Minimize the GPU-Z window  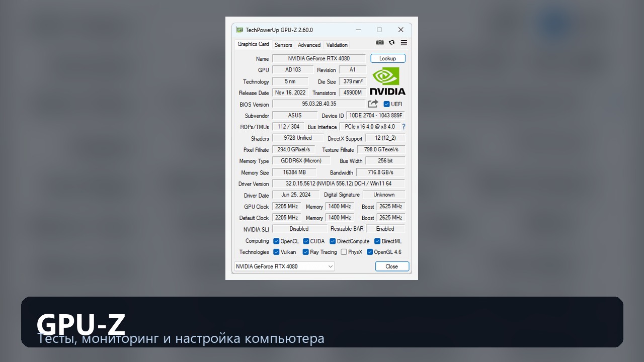358,30
